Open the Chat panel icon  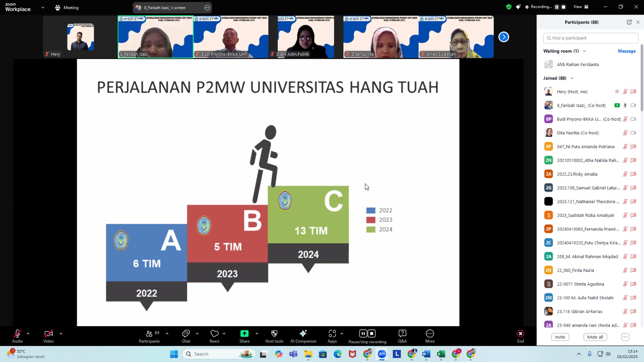tap(186, 334)
